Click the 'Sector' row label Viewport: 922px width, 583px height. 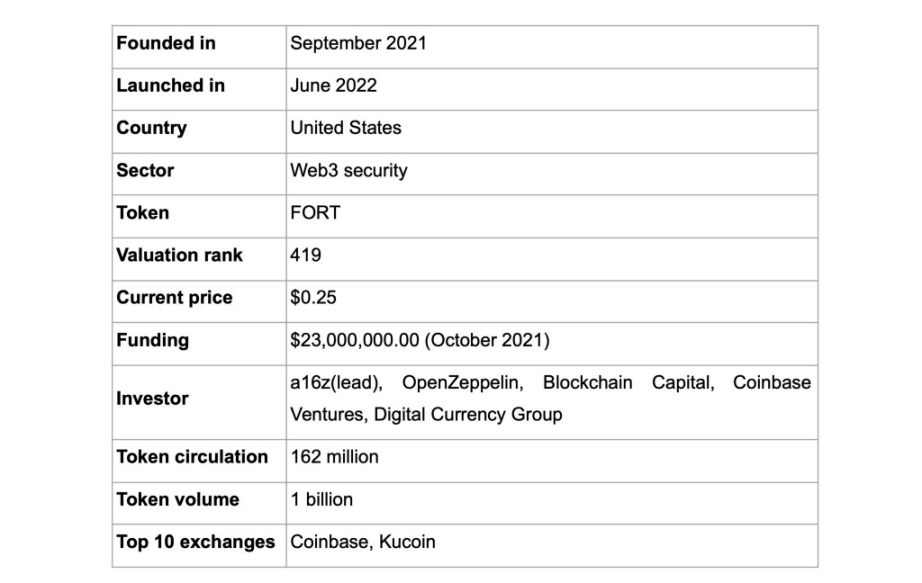[145, 171]
